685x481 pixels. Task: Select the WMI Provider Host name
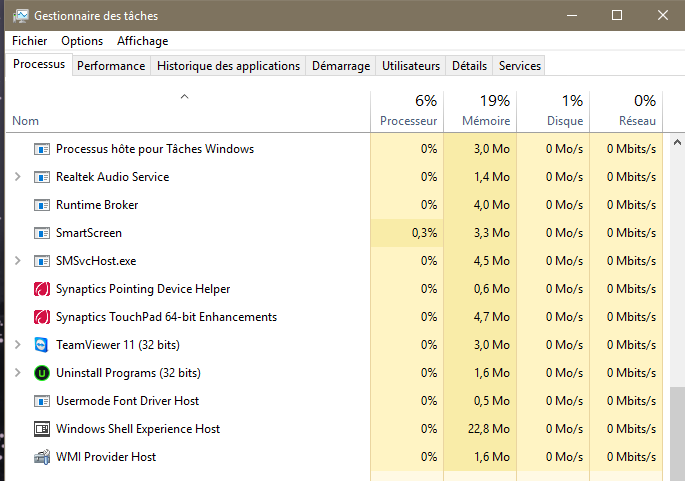(x=106, y=457)
